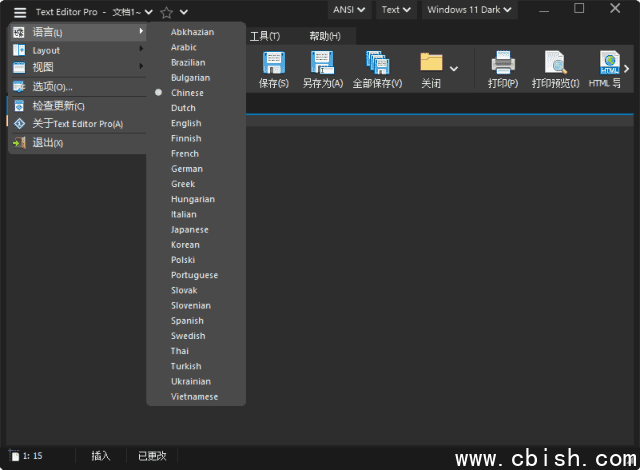Click the Print (打印) printer icon
Image resolution: width=640 pixels, height=470 pixels.
502,63
